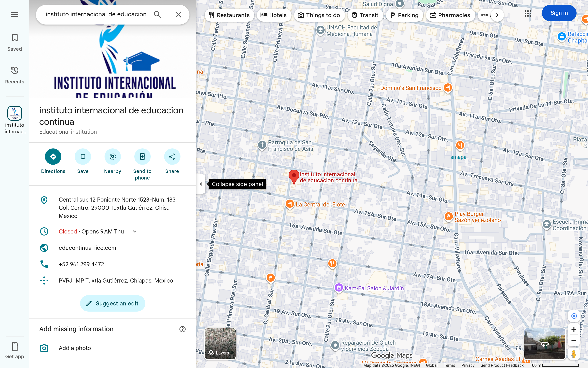Filter map by Pharmacies

point(450,15)
